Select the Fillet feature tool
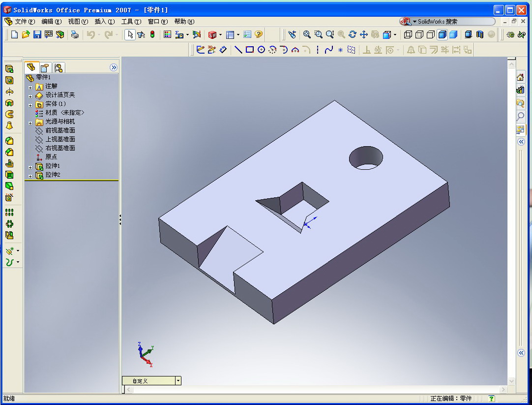532x405 pixels. (9, 141)
